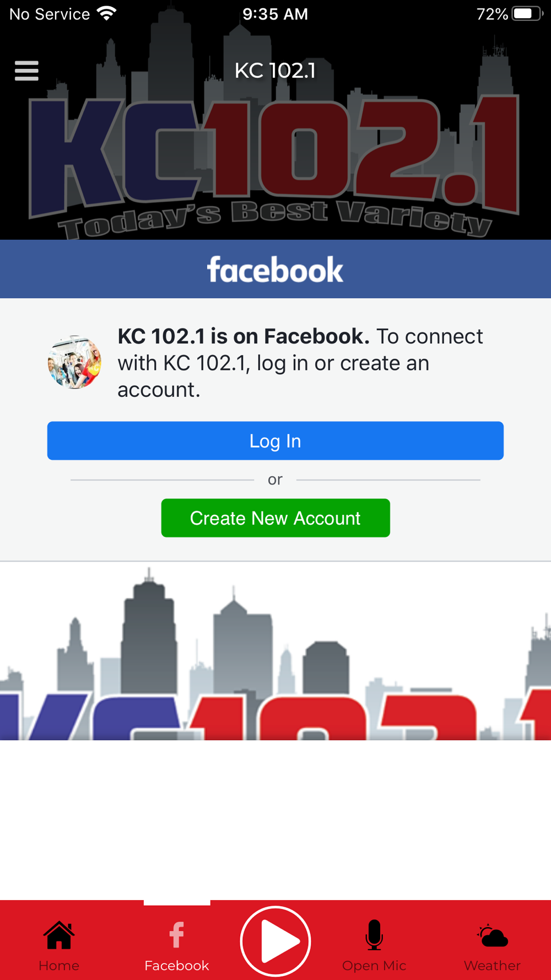Tap the Wi-Fi status icon
This screenshot has width=551, height=980.
[107, 13]
